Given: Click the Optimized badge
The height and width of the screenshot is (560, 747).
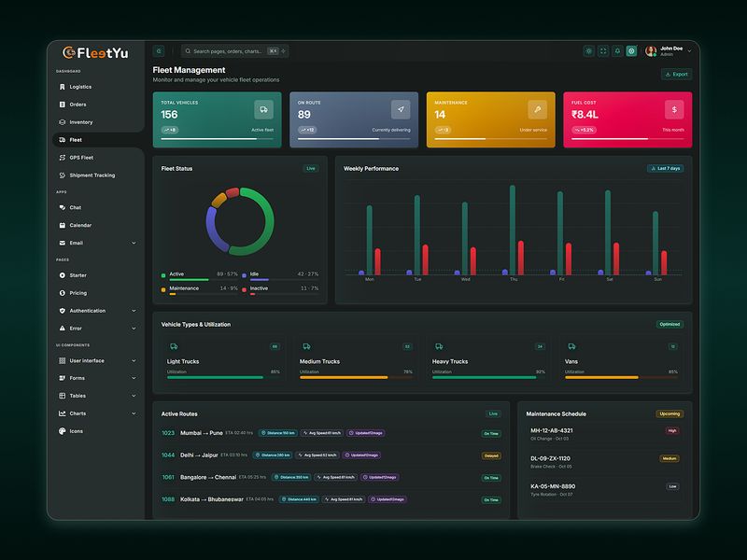Looking at the screenshot, I should point(669,324).
